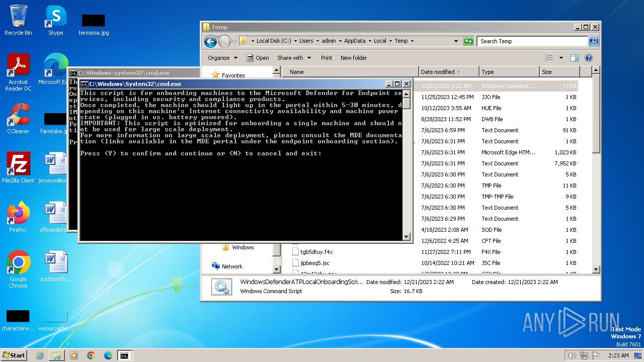Launch Acrobat Reader DC from the desktop
This screenshot has height=362, width=644.
click(18, 72)
